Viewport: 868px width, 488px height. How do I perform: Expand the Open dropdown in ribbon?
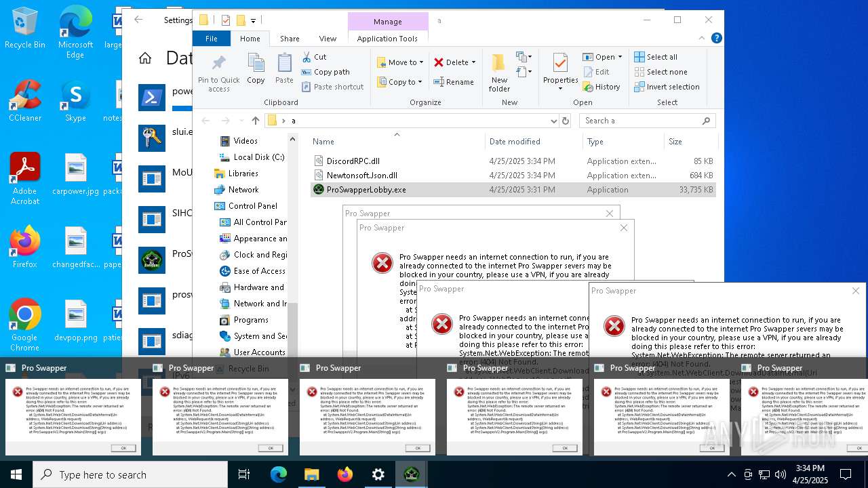tap(620, 57)
